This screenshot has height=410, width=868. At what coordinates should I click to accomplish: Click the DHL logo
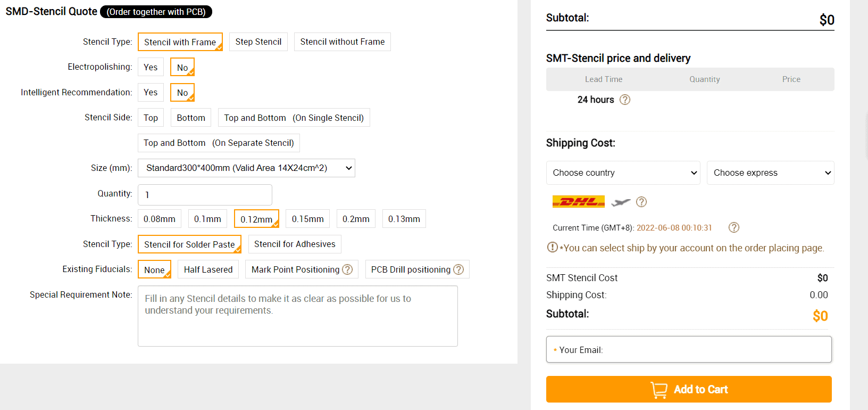click(x=579, y=202)
